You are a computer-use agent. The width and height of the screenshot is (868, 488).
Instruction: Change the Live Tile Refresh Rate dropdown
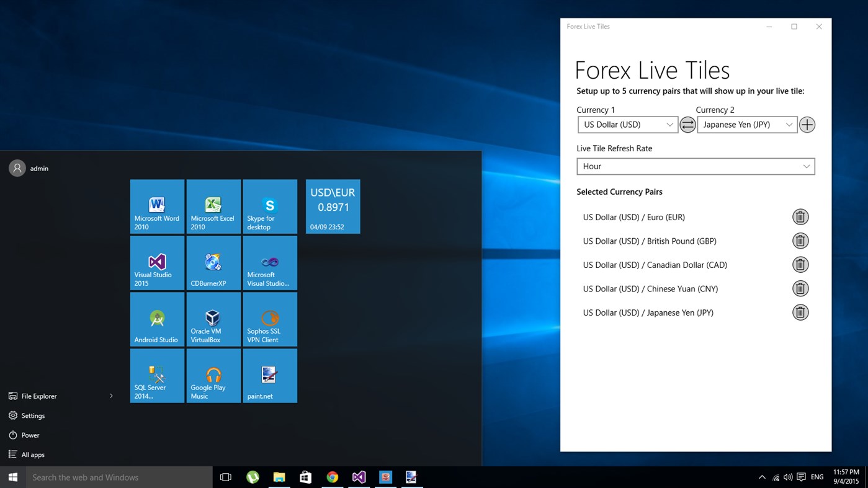(x=695, y=166)
